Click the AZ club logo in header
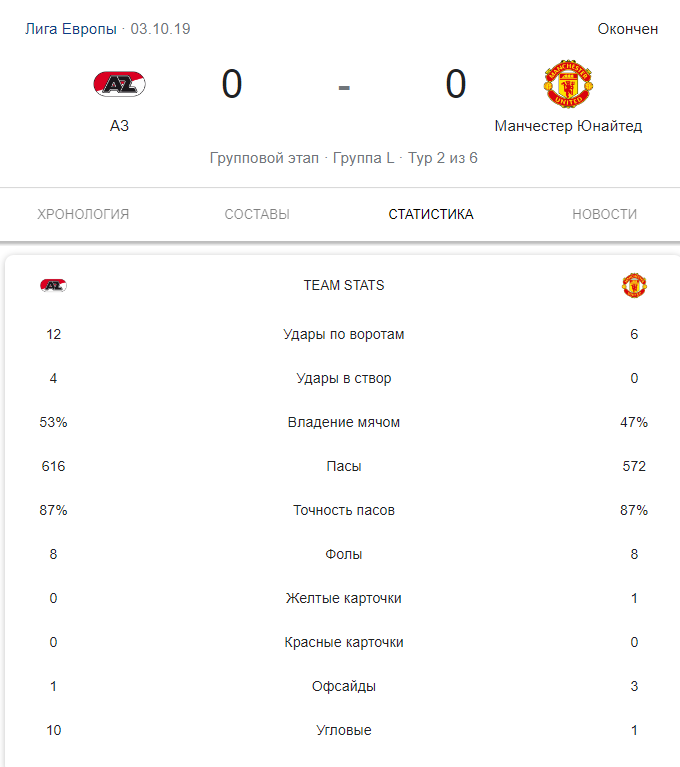Image resolution: width=680 pixels, height=767 pixels. [119, 84]
